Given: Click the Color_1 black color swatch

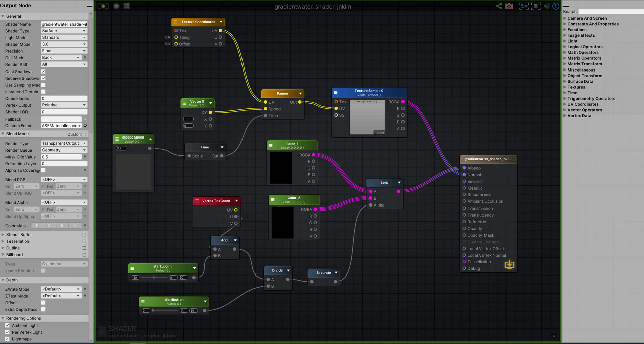Looking at the screenshot, I should coord(281,168).
